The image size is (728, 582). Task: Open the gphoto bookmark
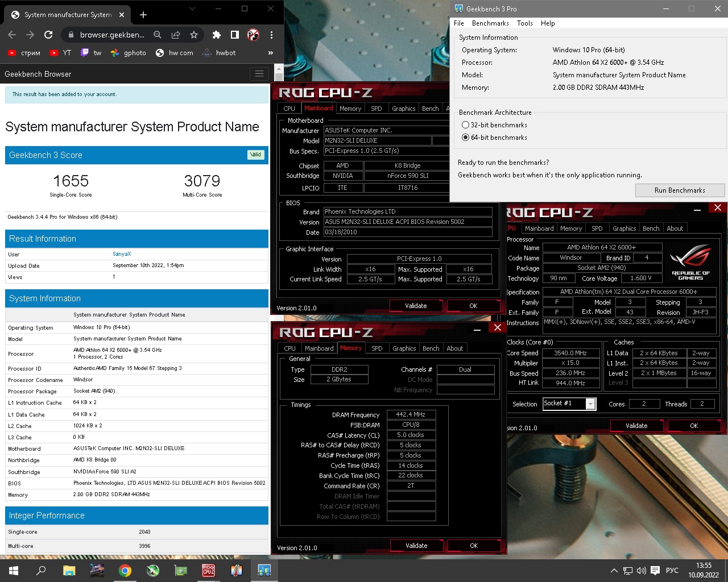click(129, 53)
